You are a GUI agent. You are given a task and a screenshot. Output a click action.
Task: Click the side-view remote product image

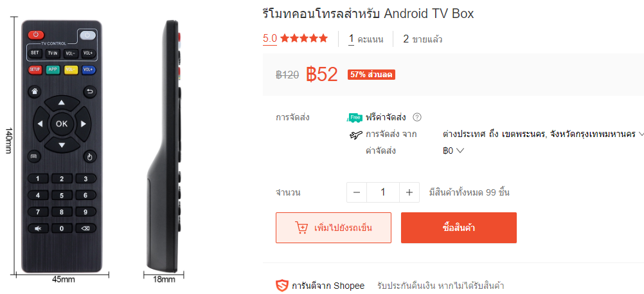(165, 147)
